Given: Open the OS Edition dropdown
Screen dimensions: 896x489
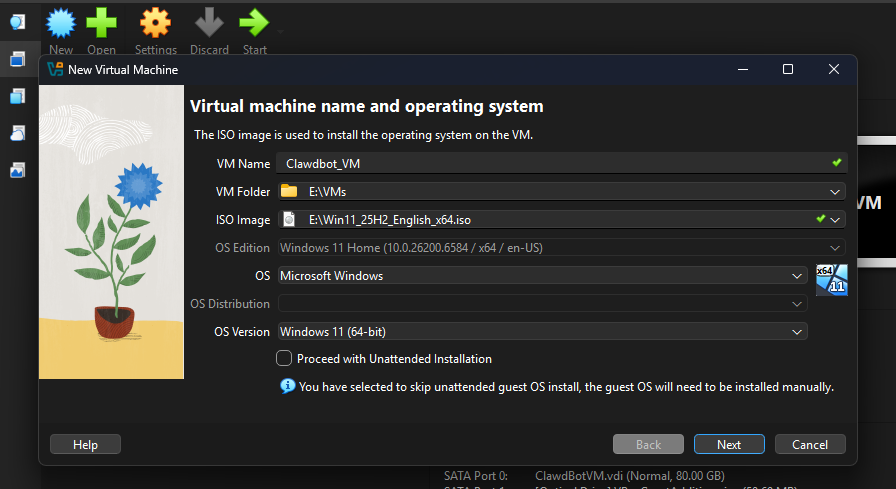Looking at the screenshot, I should [835, 248].
